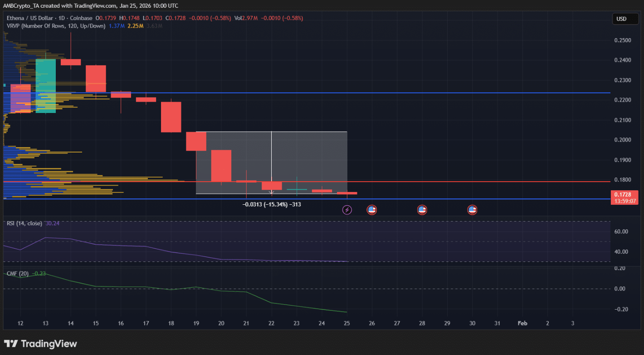Select the upper blue horizontal line
Screen dimensions: 644x355
click(x=408, y=93)
